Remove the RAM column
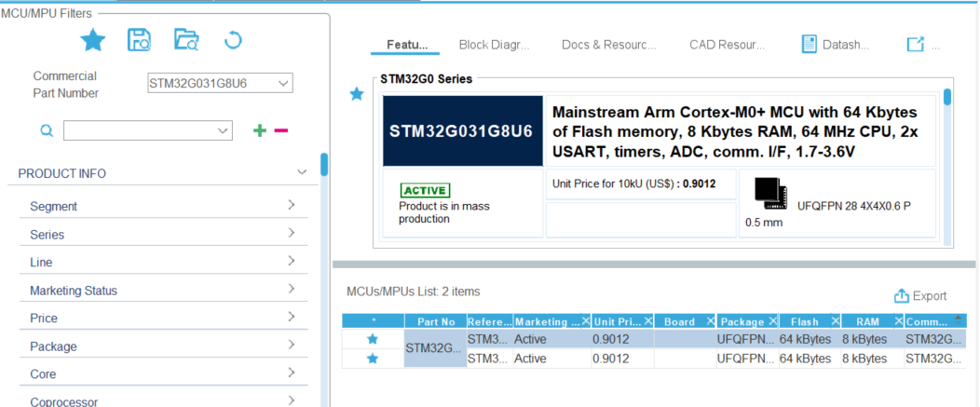The width and height of the screenshot is (980, 407). (x=899, y=321)
